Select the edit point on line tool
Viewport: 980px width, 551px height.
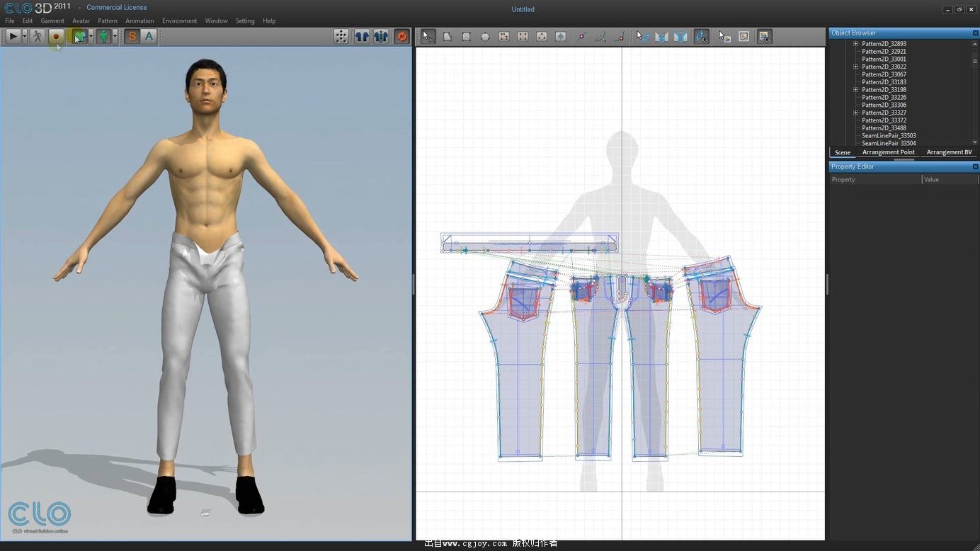(x=582, y=36)
